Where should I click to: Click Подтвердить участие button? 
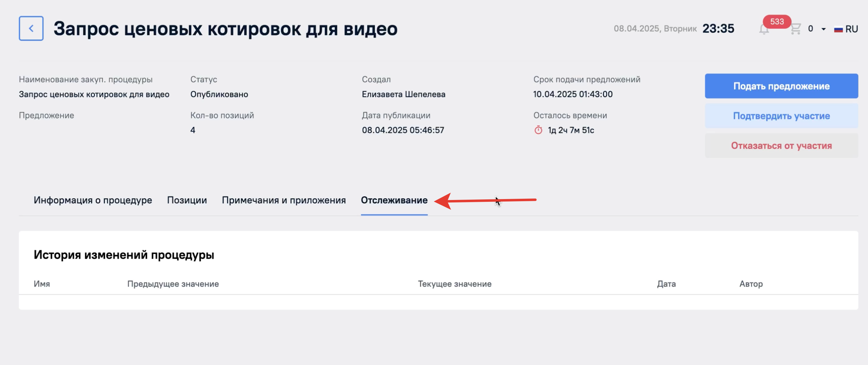781,116
